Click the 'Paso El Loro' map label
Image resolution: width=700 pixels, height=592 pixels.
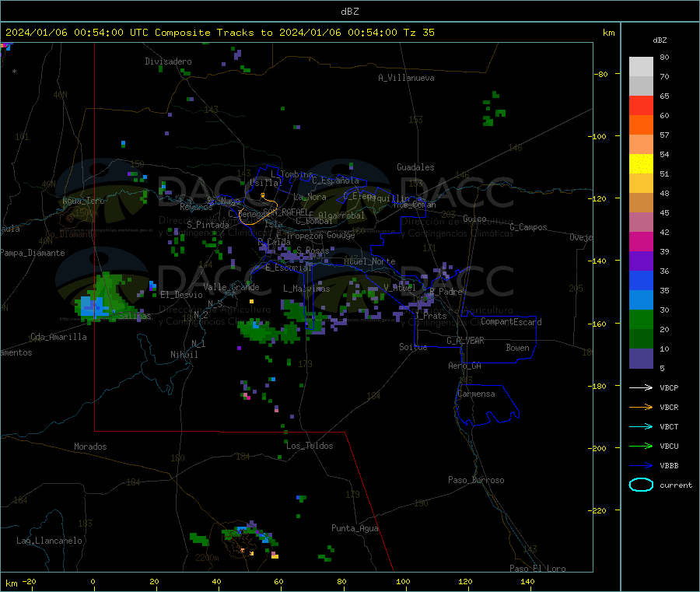click(x=537, y=569)
